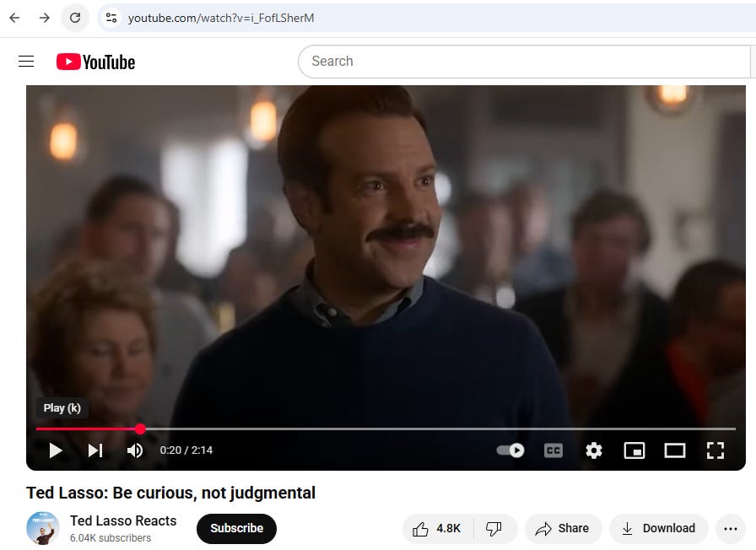Share this video
756x550 pixels.
point(563,529)
